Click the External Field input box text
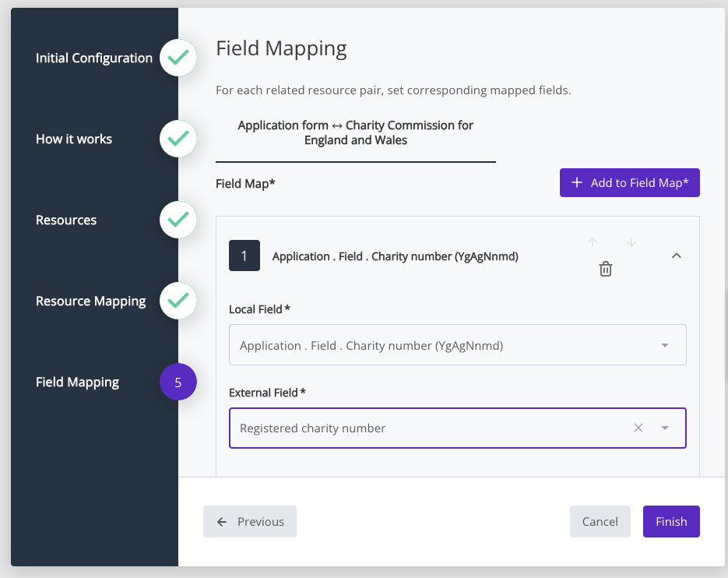Screen dimensions: 728x578 coord(312,428)
